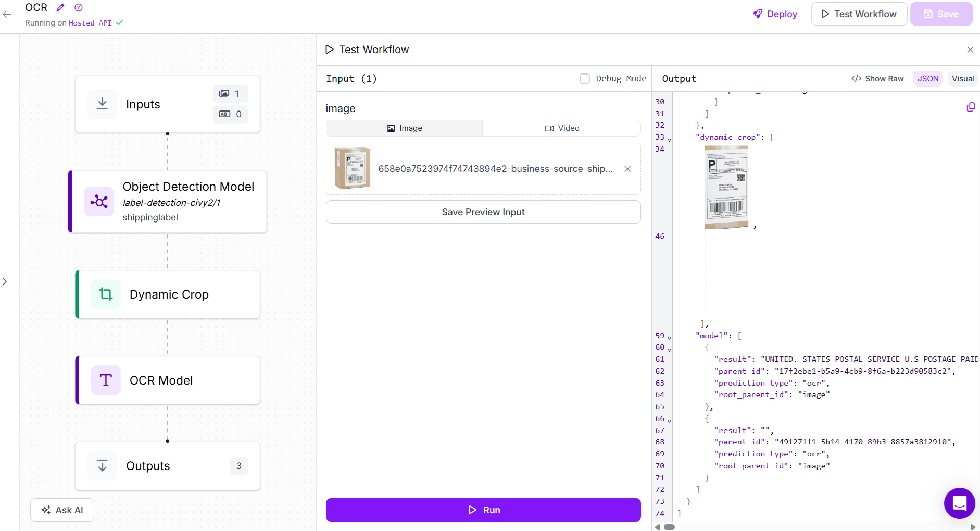Click the Inputs image count badge

230,94
